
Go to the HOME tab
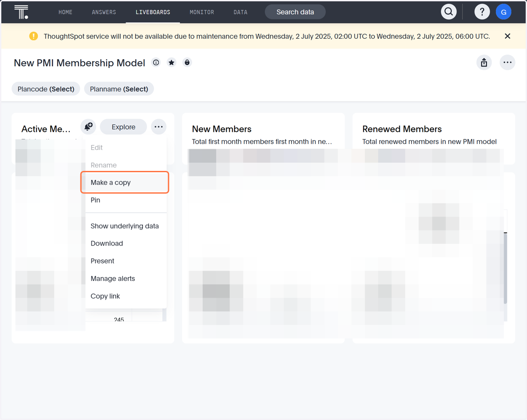[65, 12]
